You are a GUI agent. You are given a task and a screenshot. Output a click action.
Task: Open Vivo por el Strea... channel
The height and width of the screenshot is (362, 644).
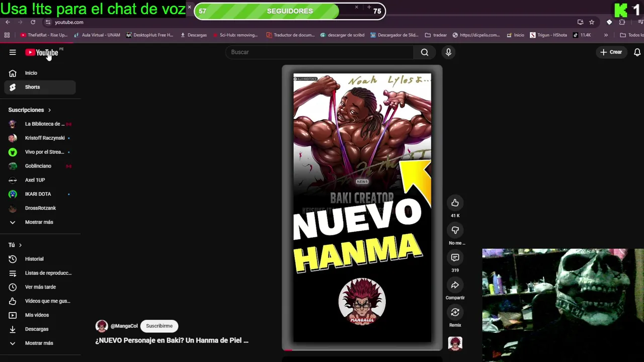(x=40, y=152)
